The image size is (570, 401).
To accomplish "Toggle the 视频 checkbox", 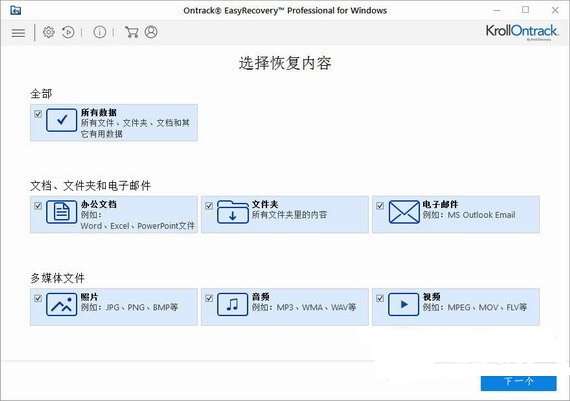I will tap(380, 298).
